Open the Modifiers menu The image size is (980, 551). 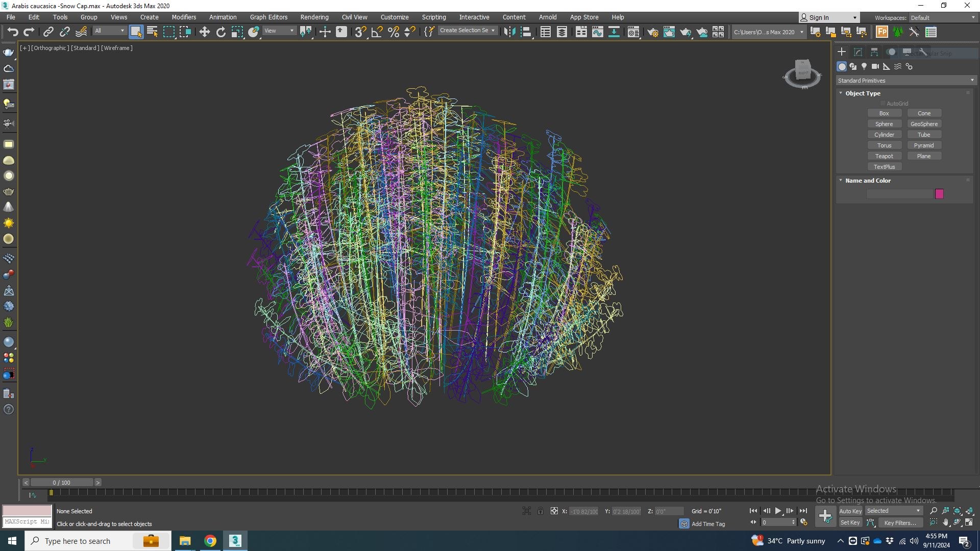pyautogui.click(x=184, y=17)
